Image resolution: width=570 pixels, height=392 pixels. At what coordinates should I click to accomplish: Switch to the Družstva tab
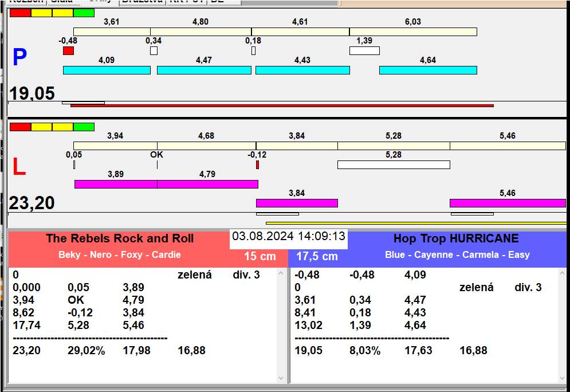coord(142,2)
